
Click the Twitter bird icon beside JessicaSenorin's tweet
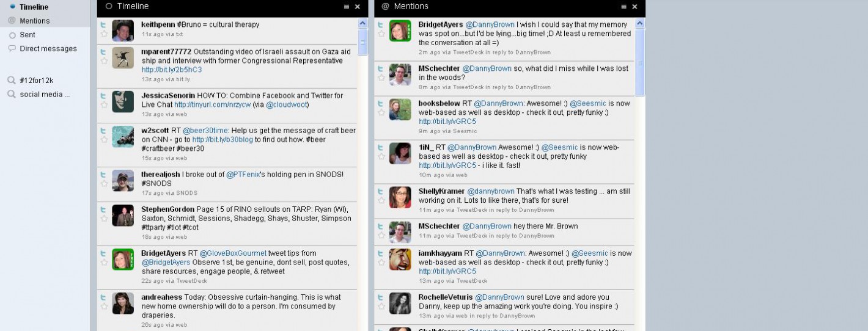104,96
